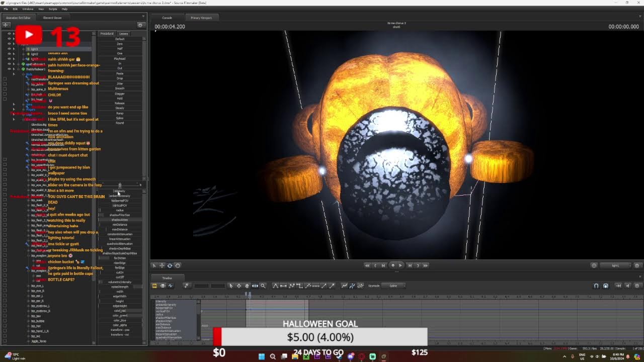644x362 pixels.
Task: Activate the viewport move manipulator
Action: [x=162, y=265]
